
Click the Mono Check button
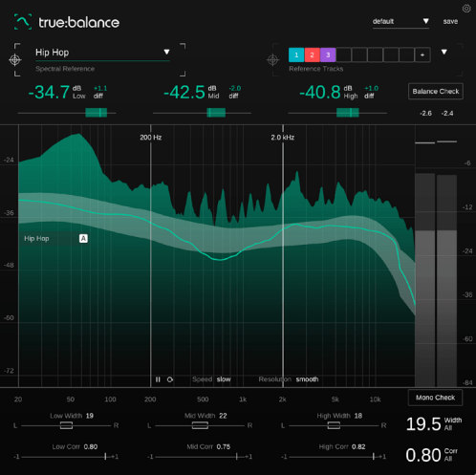435,398
